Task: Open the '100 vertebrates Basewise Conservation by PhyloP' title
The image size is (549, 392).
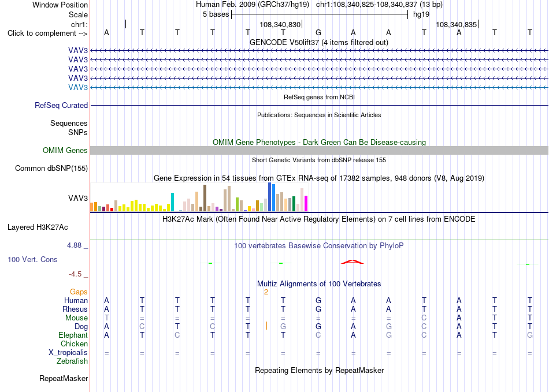Action: pyautogui.click(x=319, y=246)
